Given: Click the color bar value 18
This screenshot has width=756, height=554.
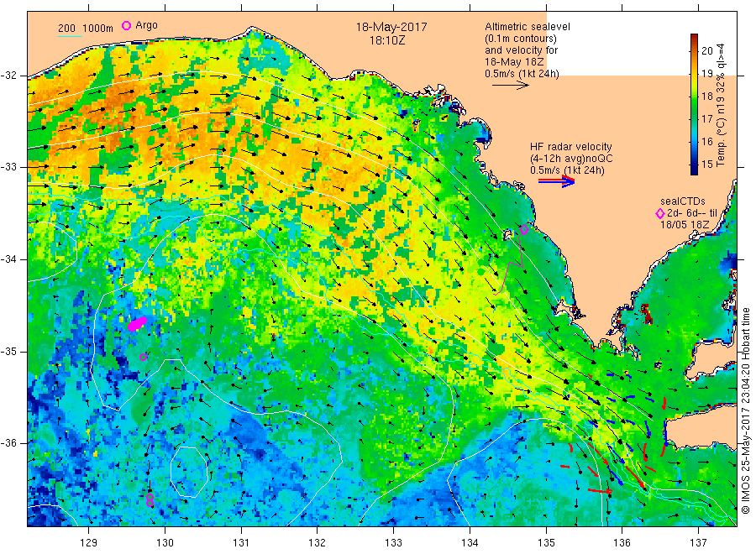Looking at the screenshot, I should point(706,96).
